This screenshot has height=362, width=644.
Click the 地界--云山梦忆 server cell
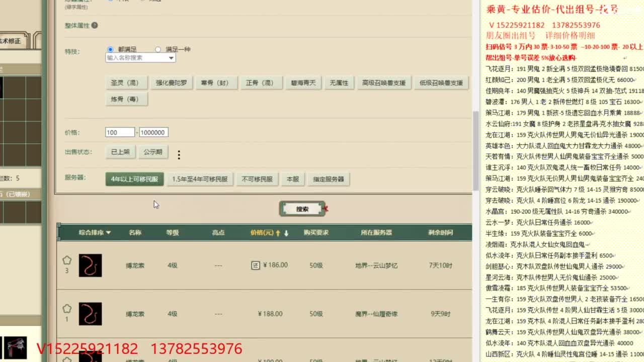376,265
